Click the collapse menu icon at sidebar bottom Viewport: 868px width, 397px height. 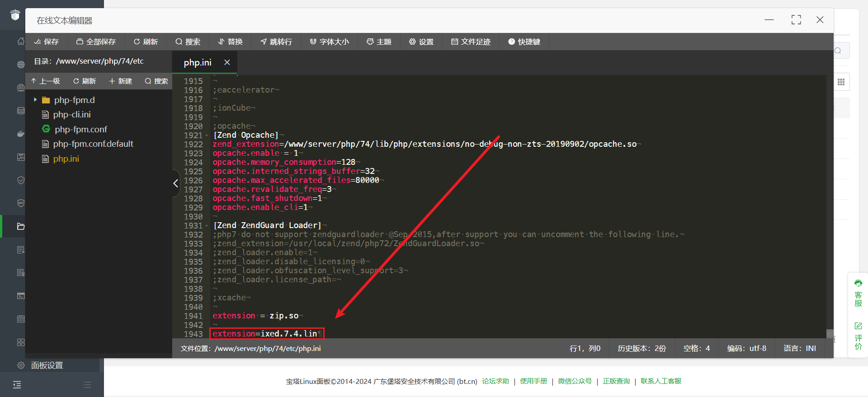[17, 385]
